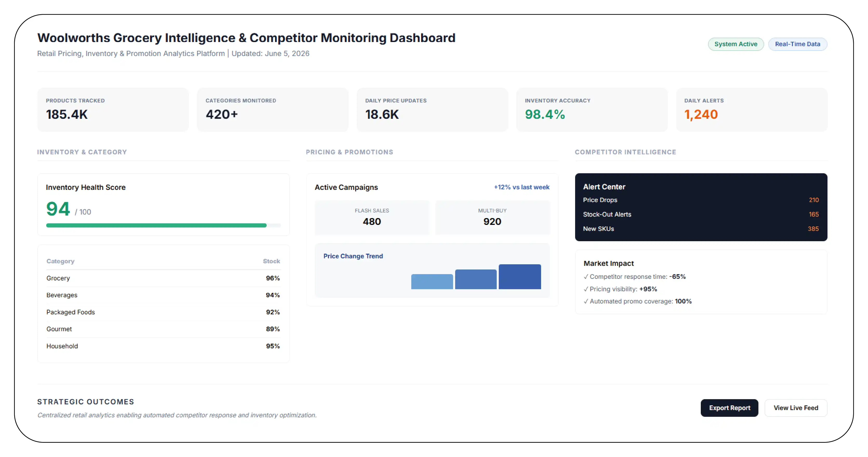This screenshot has width=868, height=457.
Task: Select the Grocery category row
Action: click(x=163, y=278)
